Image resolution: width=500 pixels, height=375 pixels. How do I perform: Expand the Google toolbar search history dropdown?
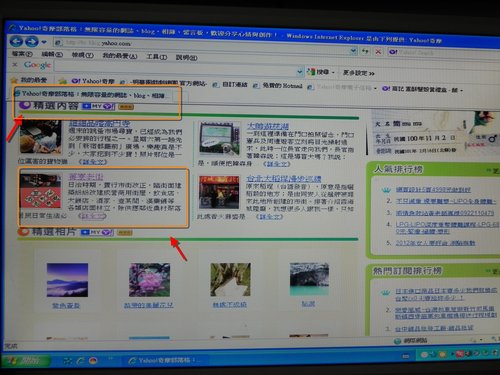coord(300,71)
